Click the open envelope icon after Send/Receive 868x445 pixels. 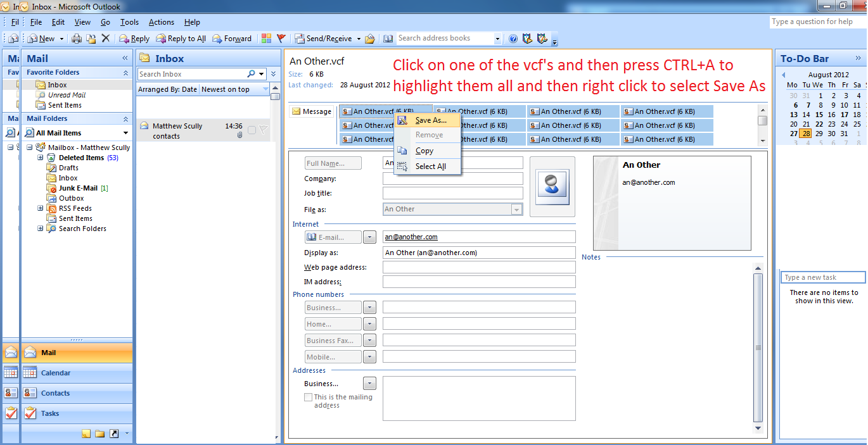[370, 39]
